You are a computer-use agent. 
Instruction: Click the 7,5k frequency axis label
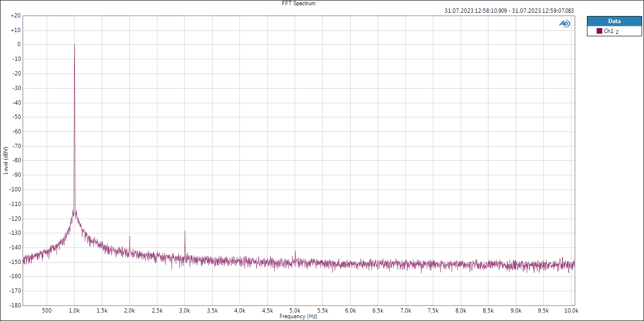click(433, 311)
